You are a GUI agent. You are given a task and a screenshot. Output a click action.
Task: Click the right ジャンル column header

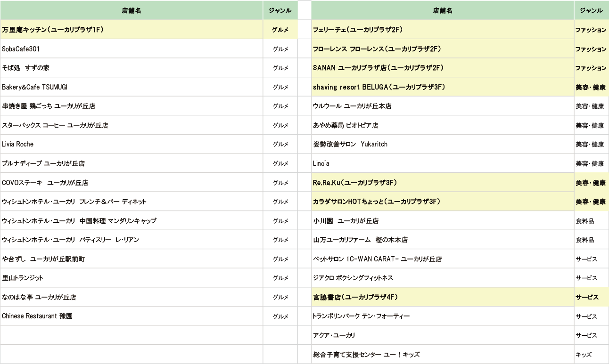(591, 10)
